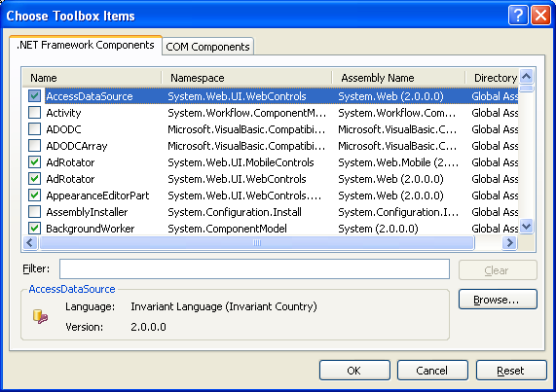Select the .NET Framework Components tab
556x392 pixels.
coord(86,45)
